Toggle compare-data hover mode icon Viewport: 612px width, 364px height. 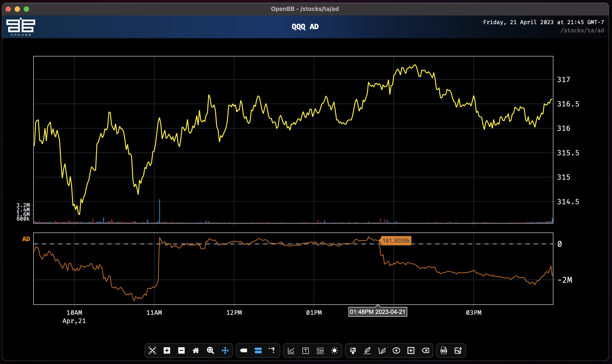pyautogui.click(x=258, y=351)
